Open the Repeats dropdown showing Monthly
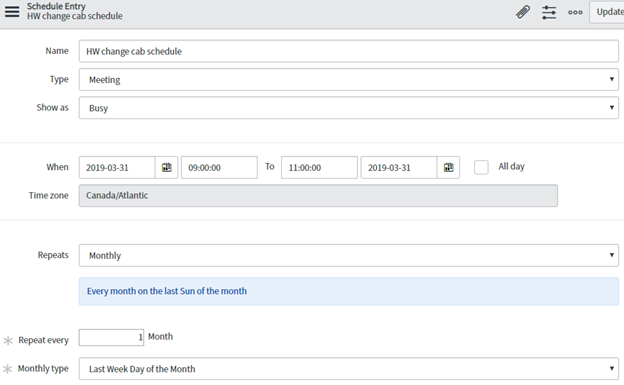This screenshot has width=624, height=385. click(349, 255)
